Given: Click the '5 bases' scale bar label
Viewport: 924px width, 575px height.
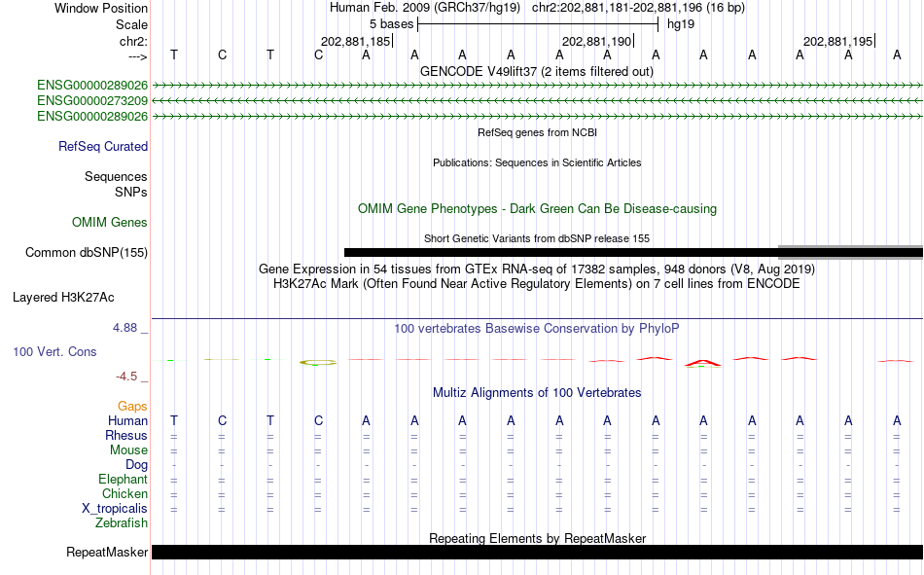Looking at the screenshot, I should point(391,24).
